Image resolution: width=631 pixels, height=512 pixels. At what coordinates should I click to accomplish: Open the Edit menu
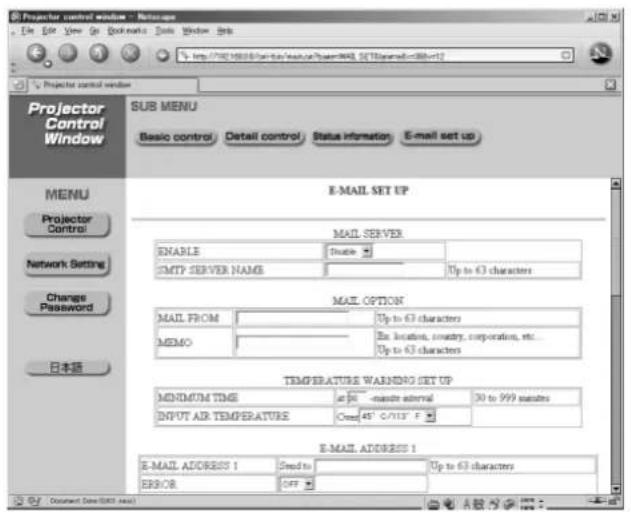(49, 31)
